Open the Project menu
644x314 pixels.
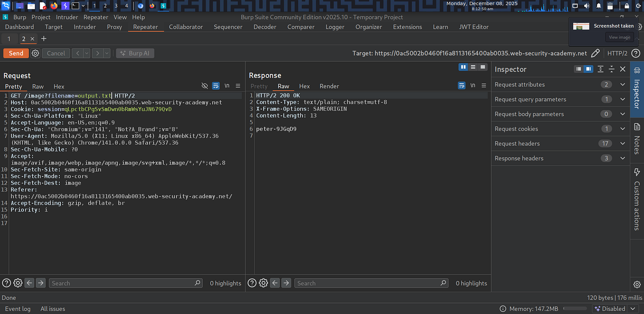pyautogui.click(x=41, y=17)
